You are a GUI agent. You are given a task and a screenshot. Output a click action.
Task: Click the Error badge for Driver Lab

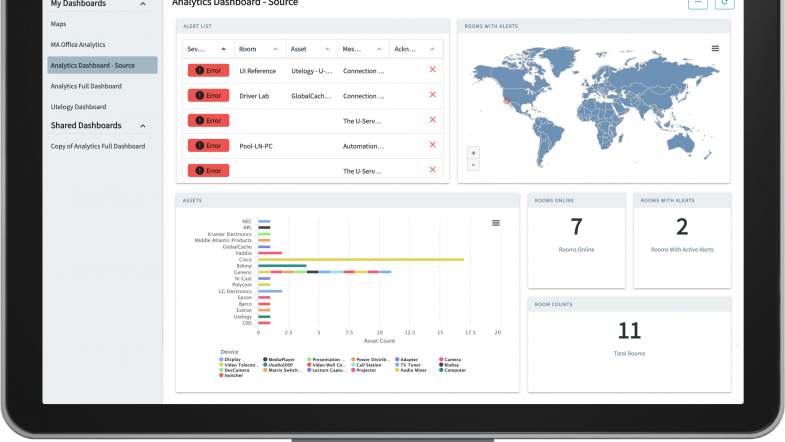208,96
